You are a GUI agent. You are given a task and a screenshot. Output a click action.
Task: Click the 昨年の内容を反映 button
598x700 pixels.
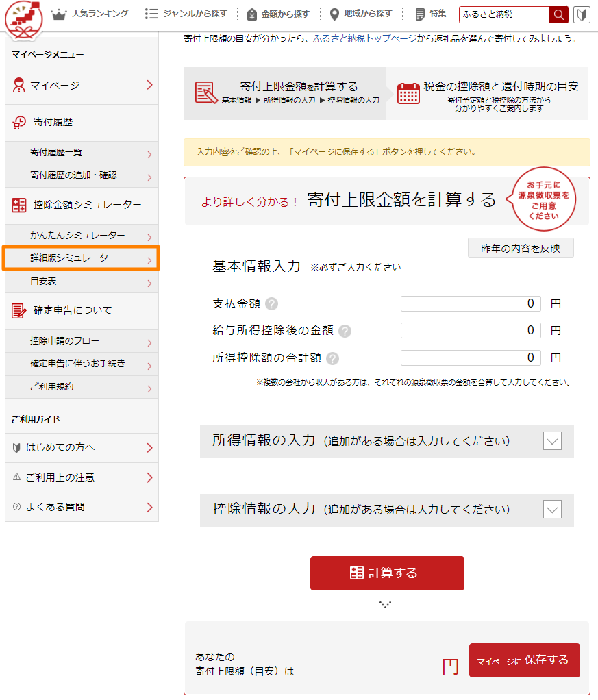(521, 248)
